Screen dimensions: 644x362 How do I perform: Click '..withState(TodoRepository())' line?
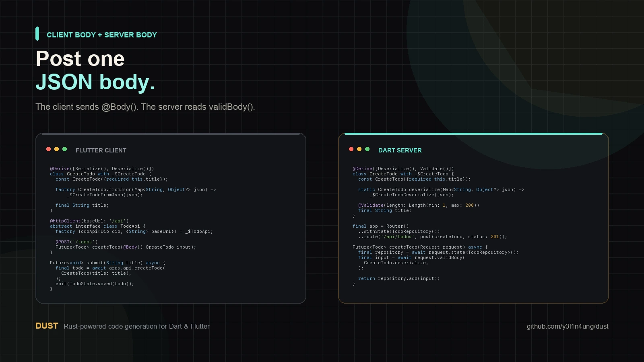coord(399,232)
